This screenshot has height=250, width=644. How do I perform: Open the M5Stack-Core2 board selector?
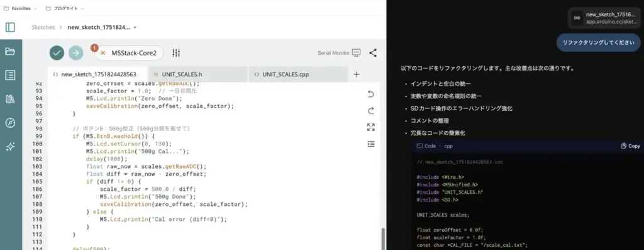(x=129, y=53)
